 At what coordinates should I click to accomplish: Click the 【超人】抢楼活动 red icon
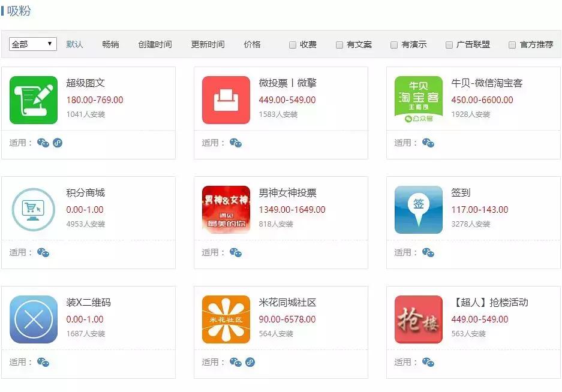coord(418,319)
